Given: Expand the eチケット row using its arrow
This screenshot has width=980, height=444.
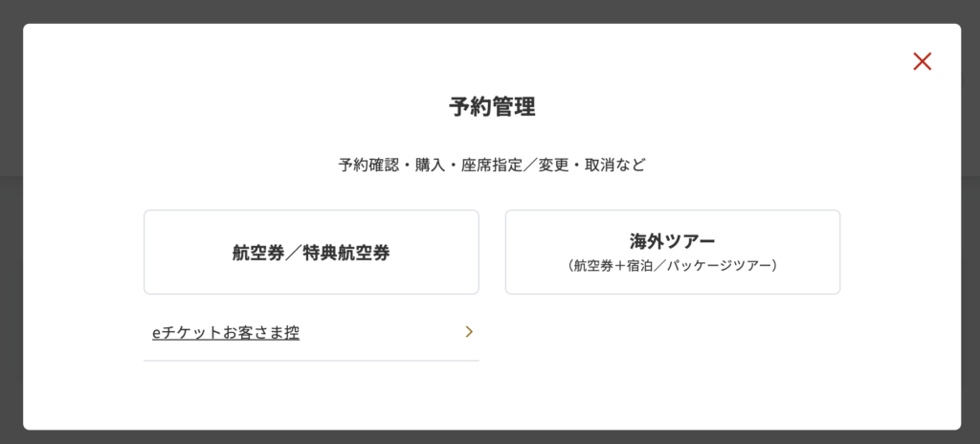Looking at the screenshot, I should [x=469, y=332].
